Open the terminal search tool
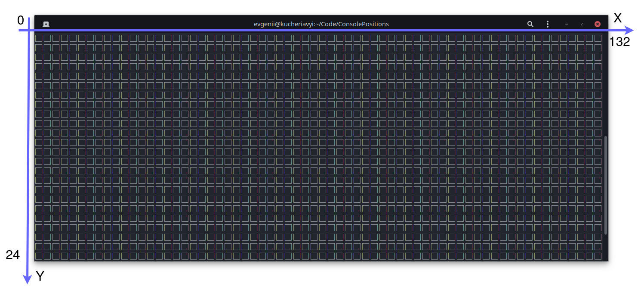Viewport: 644px width, 294px height. tap(530, 24)
